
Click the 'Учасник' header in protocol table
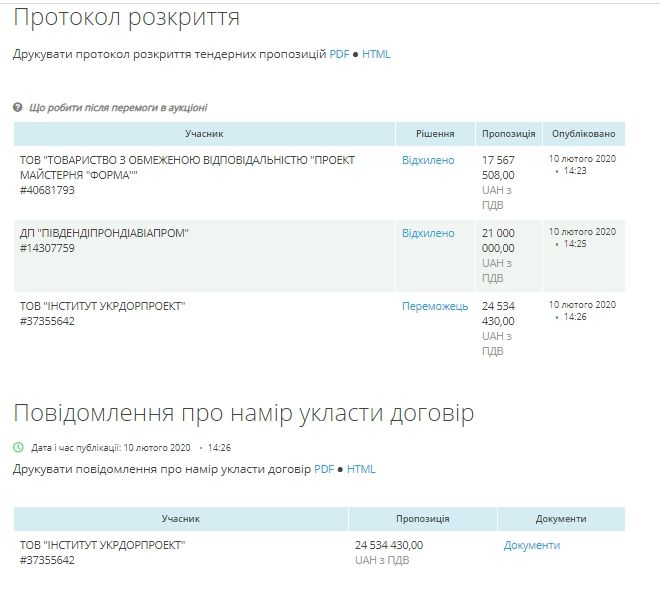[x=204, y=134]
